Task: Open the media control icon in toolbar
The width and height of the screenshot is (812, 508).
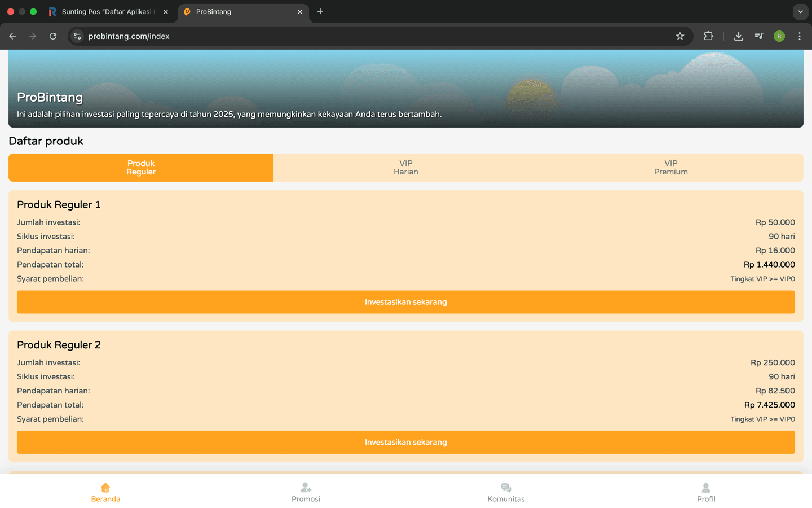Action: click(759, 36)
